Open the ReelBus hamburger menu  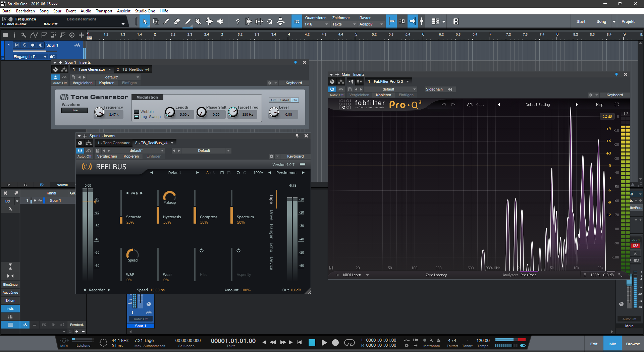[303, 165]
